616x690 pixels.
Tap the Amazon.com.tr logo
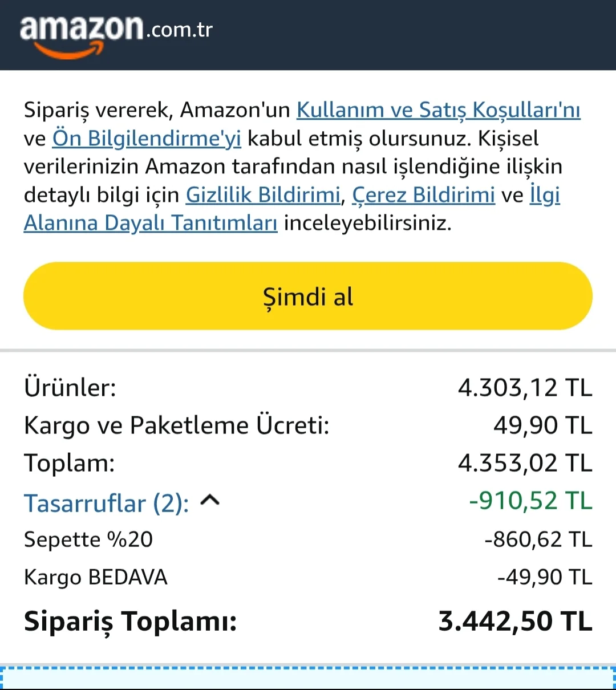(x=116, y=34)
